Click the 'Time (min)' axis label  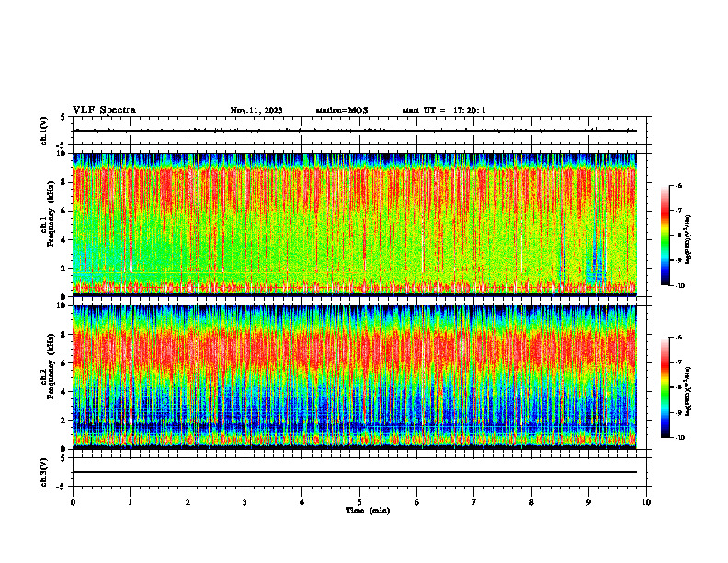pyautogui.click(x=368, y=511)
